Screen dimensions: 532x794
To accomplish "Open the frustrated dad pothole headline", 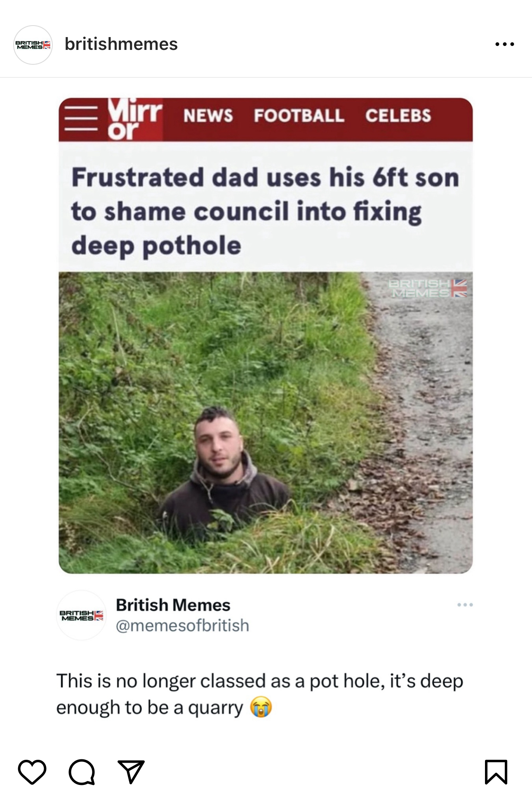I will [x=265, y=212].
